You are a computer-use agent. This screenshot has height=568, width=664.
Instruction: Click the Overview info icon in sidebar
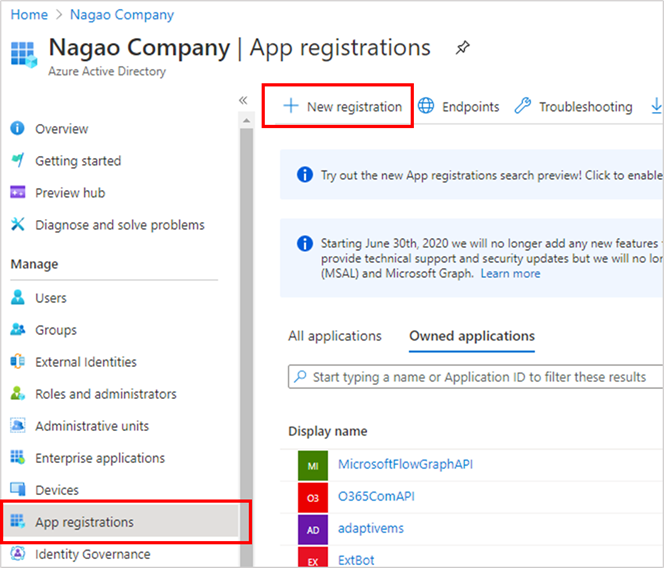17,128
